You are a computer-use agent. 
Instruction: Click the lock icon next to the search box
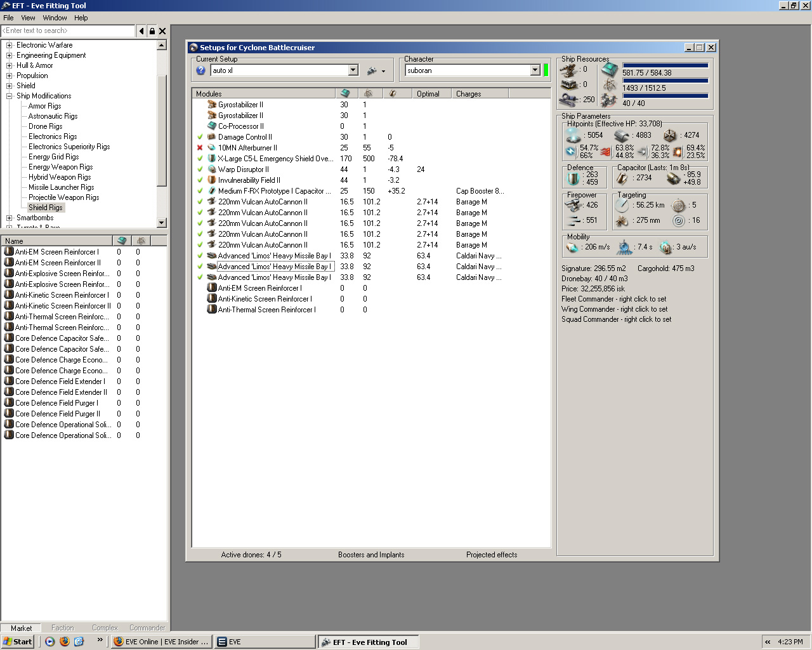(x=152, y=31)
